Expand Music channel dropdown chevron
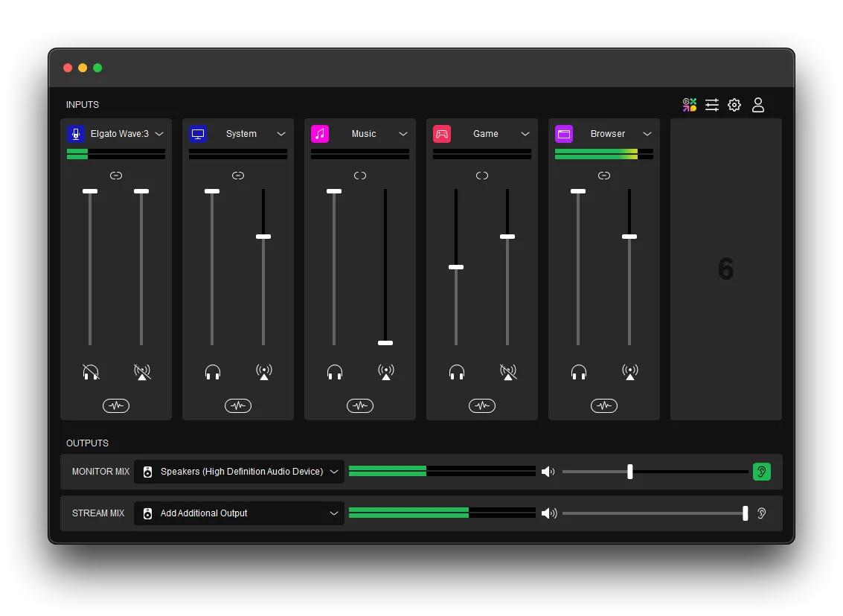The image size is (843, 616). (403, 134)
